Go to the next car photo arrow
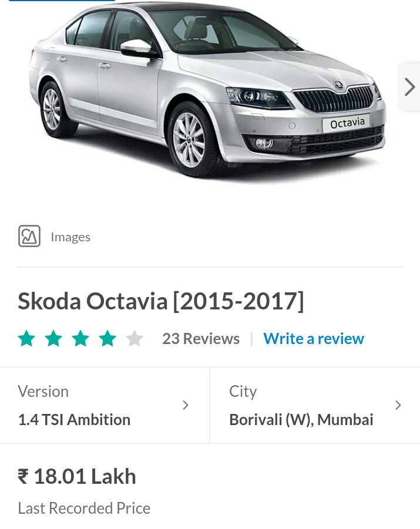 coord(409,87)
